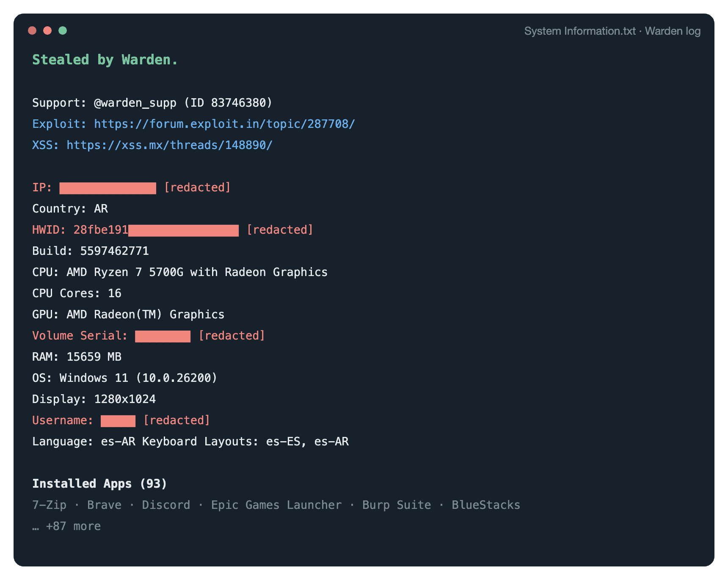This screenshot has height=580, width=728.
Task: Click the 'Stealed by Warden.' heading
Action: (105, 60)
